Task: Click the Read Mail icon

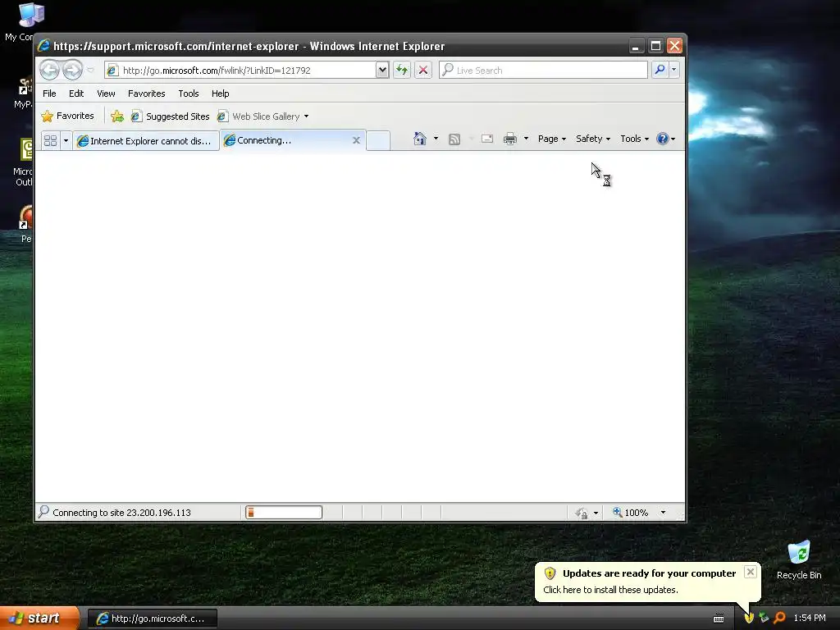Action: [x=487, y=139]
